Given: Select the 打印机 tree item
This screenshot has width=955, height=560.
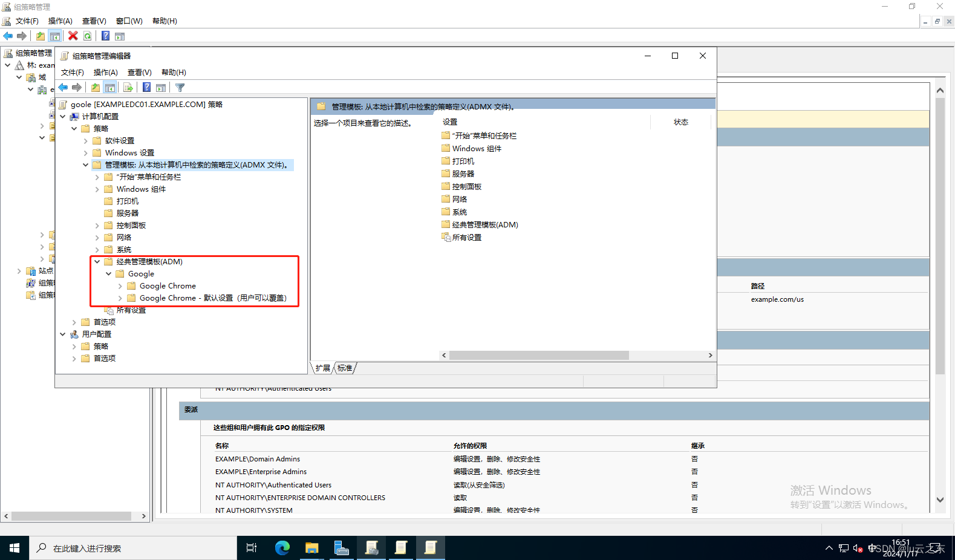Looking at the screenshot, I should [x=128, y=201].
